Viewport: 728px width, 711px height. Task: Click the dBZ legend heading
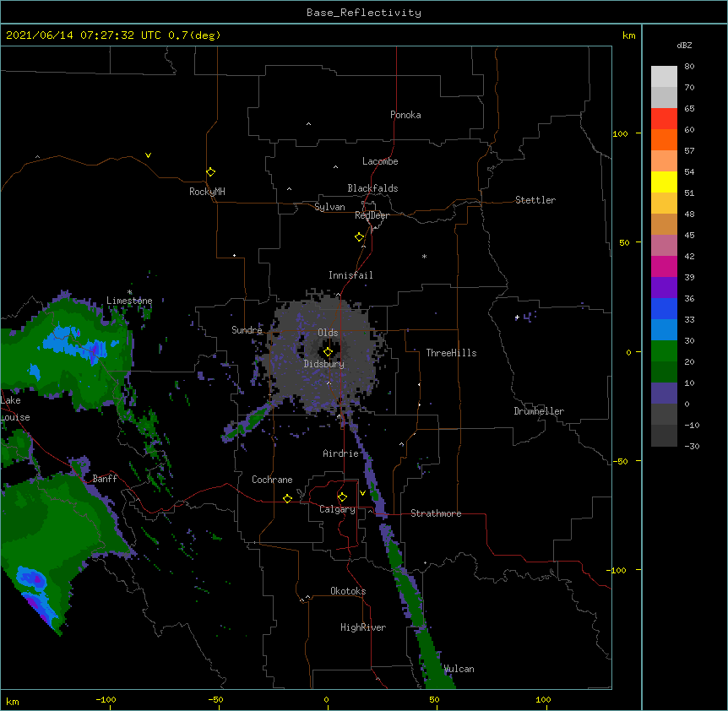(x=684, y=46)
